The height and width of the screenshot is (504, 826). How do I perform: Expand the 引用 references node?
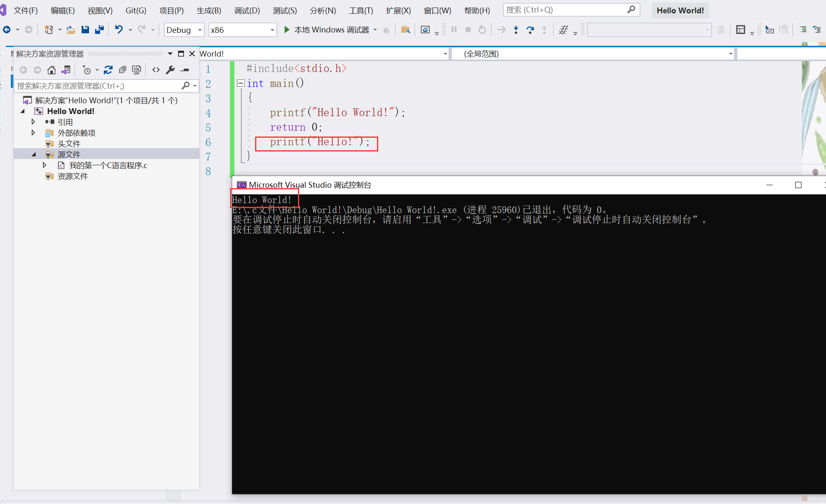pyautogui.click(x=33, y=122)
